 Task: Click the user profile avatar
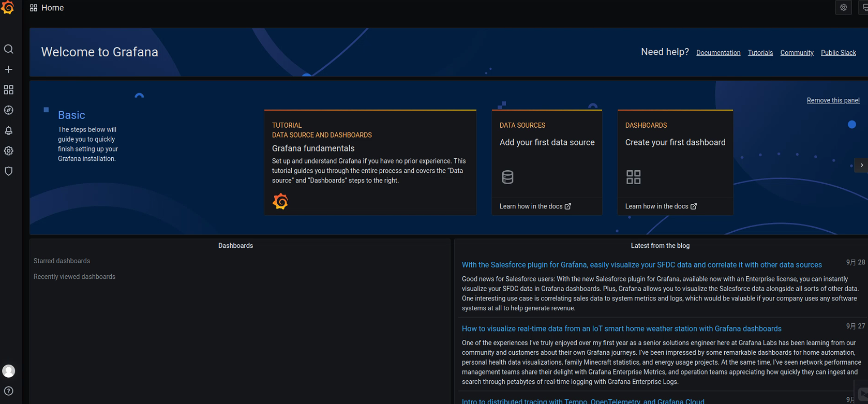click(9, 371)
